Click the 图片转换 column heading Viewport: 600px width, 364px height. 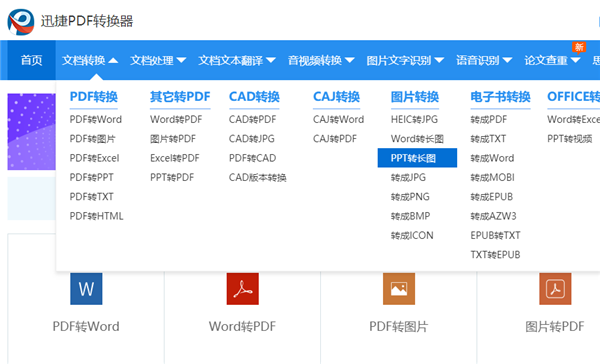415,97
